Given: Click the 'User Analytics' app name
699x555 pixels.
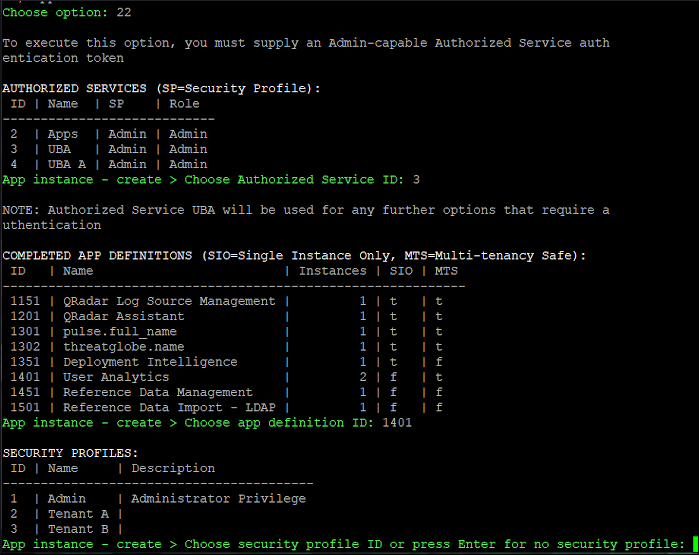Looking at the screenshot, I should coord(116,377).
